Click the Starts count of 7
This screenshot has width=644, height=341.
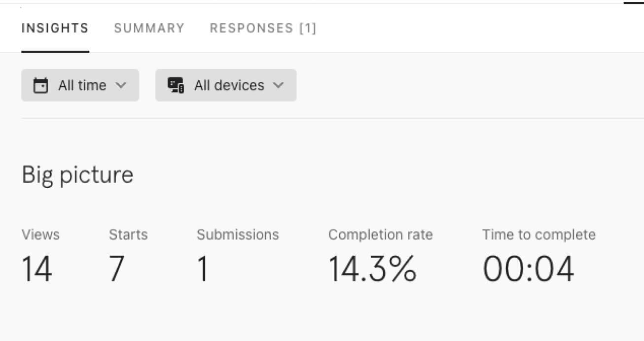click(117, 269)
